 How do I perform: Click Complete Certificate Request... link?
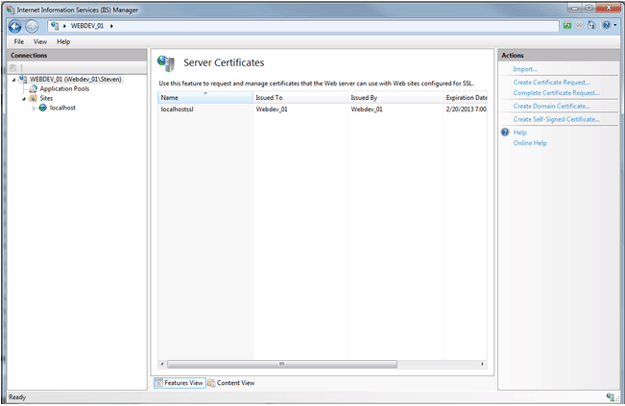click(x=556, y=93)
